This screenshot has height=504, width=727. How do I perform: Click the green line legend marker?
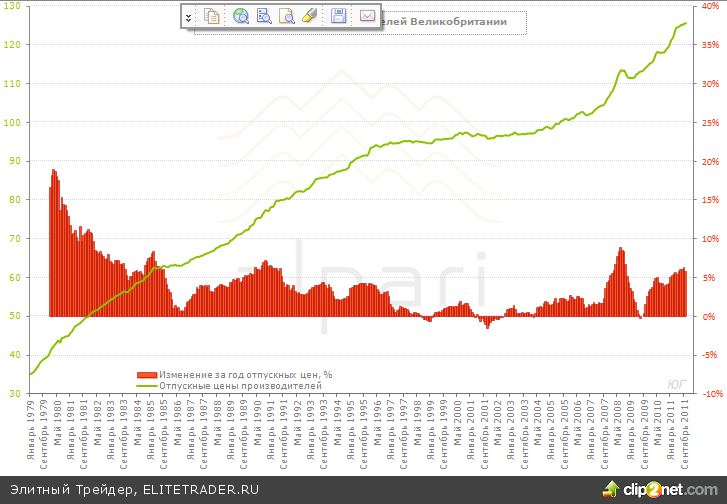pyautogui.click(x=146, y=385)
